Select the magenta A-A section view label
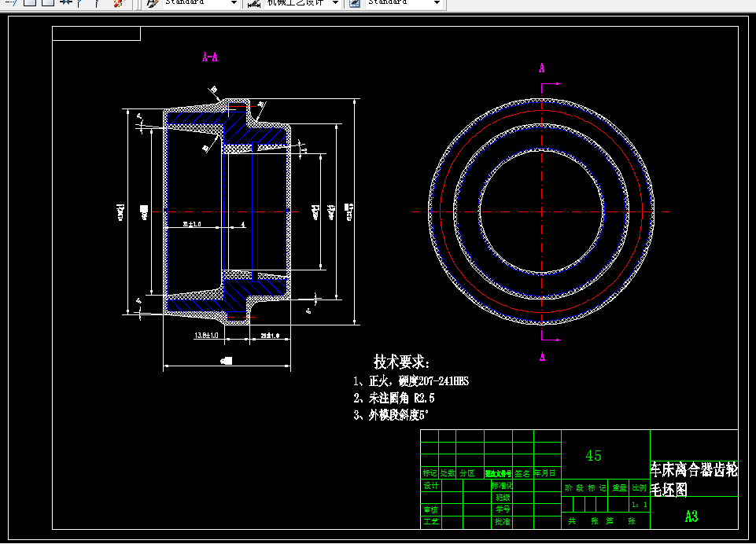This screenshot has height=544, width=756. (210, 57)
